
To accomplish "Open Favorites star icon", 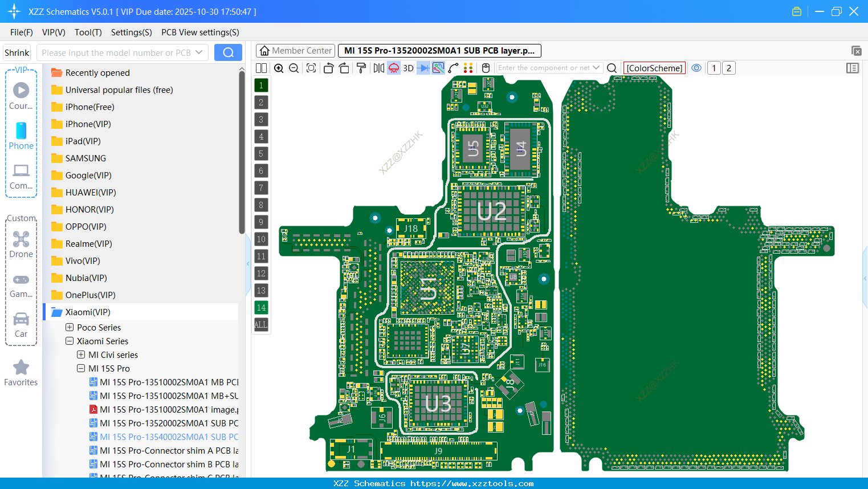I will coord(21,373).
